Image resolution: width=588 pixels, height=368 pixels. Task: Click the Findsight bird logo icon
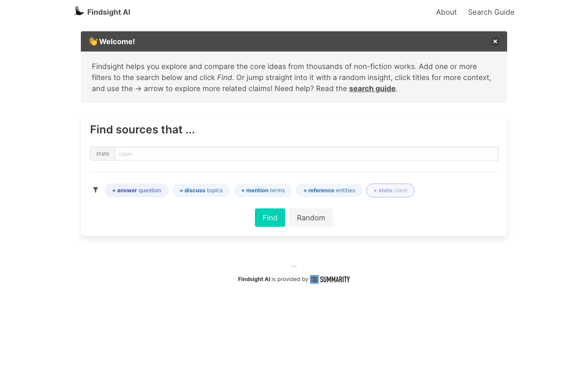coord(79,11)
